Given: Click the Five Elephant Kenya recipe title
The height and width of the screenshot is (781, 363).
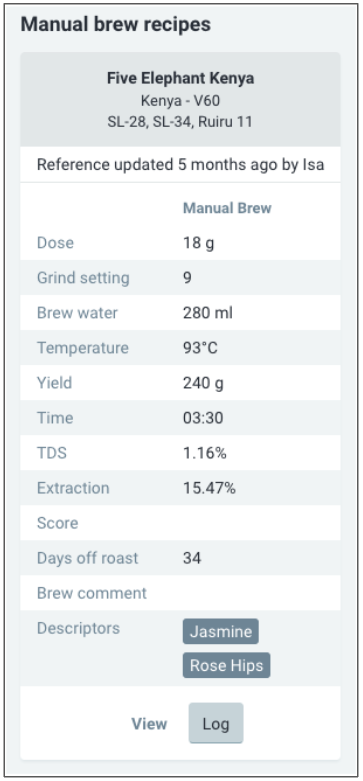Looking at the screenshot, I should tap(180, 78).
